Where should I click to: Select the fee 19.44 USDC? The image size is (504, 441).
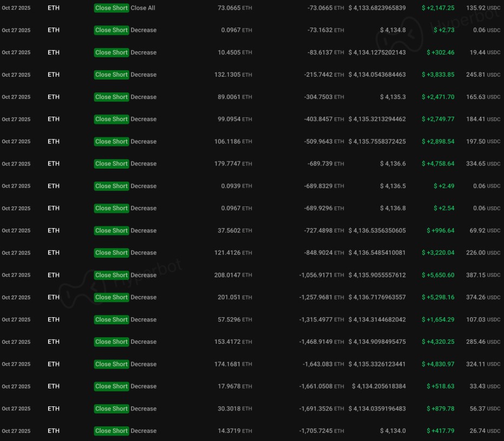[485, 52]
